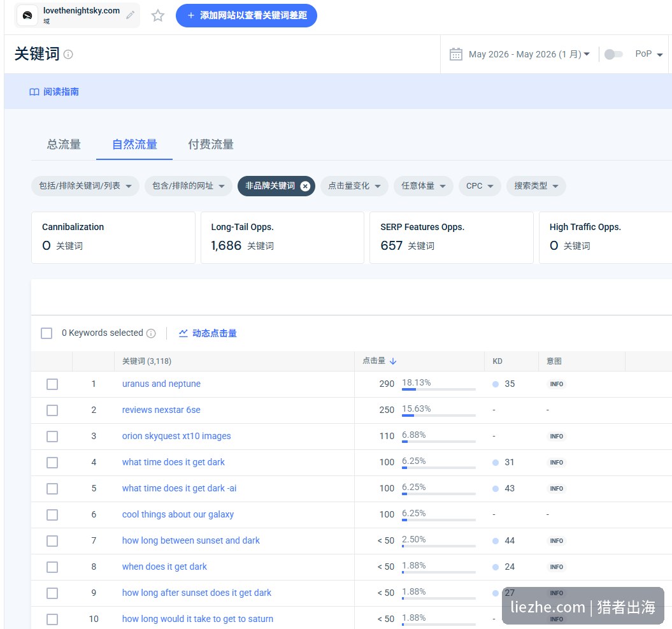Viewport: 672px width, 629px height.
Task: Expand the 任意体量 volume filter
Action: (424, 186)
